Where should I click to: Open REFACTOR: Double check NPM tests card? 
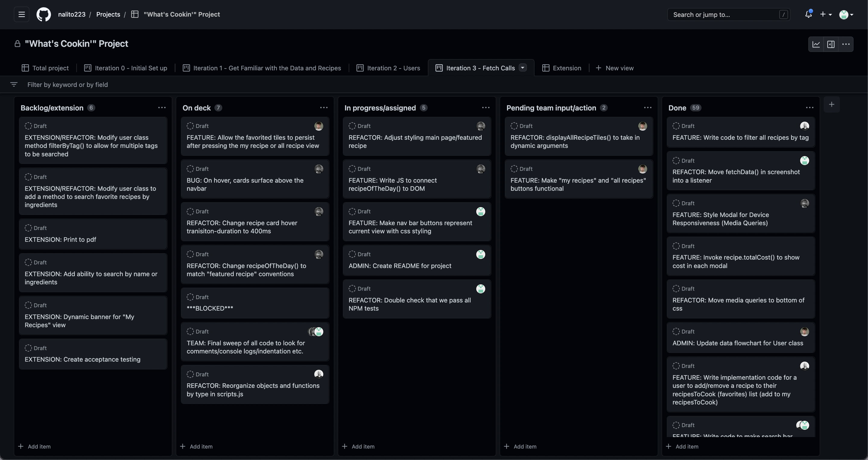click(417, 299)
